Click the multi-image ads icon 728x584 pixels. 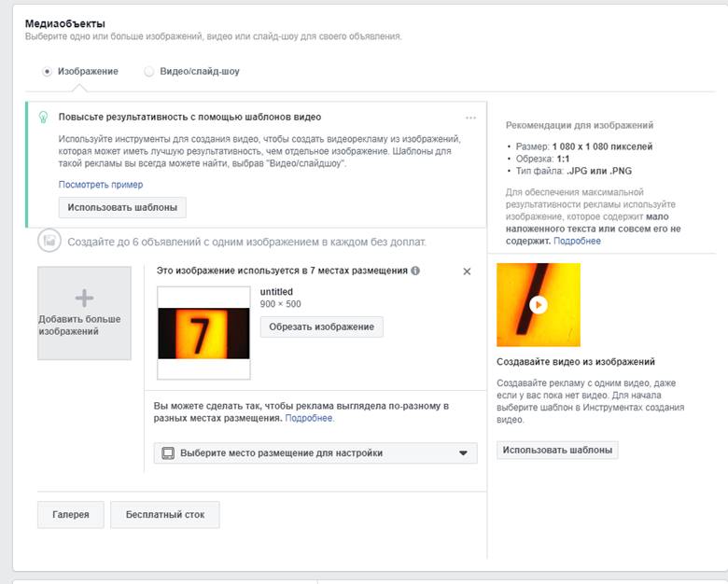point(49,242)
